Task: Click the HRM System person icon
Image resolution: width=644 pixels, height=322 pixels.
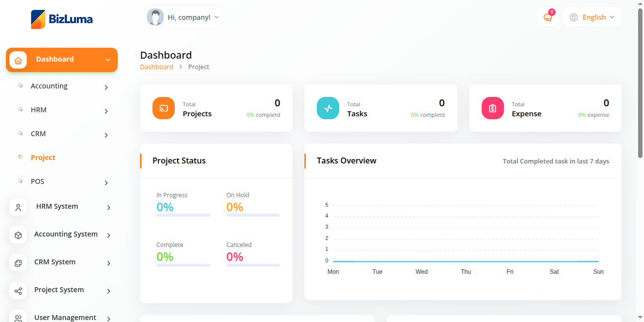Action: click(x=18, y=207)
